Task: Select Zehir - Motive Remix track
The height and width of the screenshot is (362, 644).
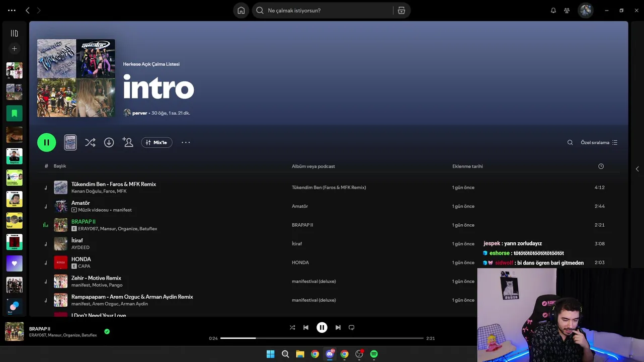Action: point(96,278)
